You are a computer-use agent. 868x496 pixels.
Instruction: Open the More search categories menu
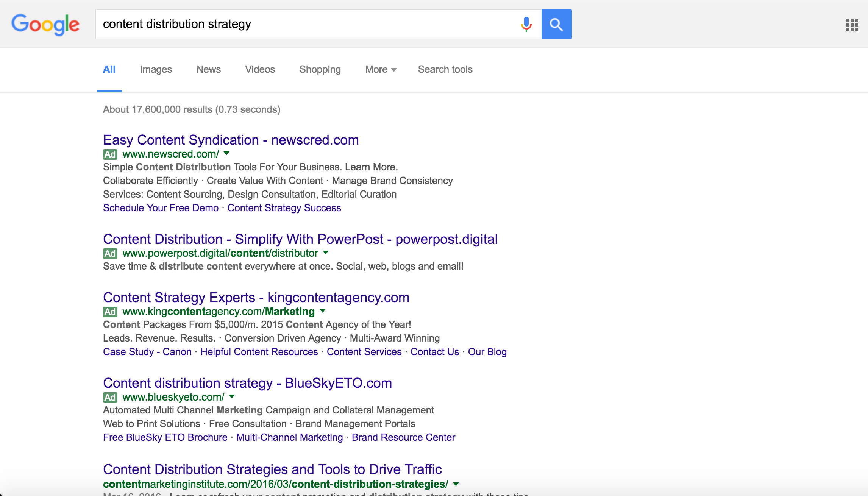(x=381, y=69)
